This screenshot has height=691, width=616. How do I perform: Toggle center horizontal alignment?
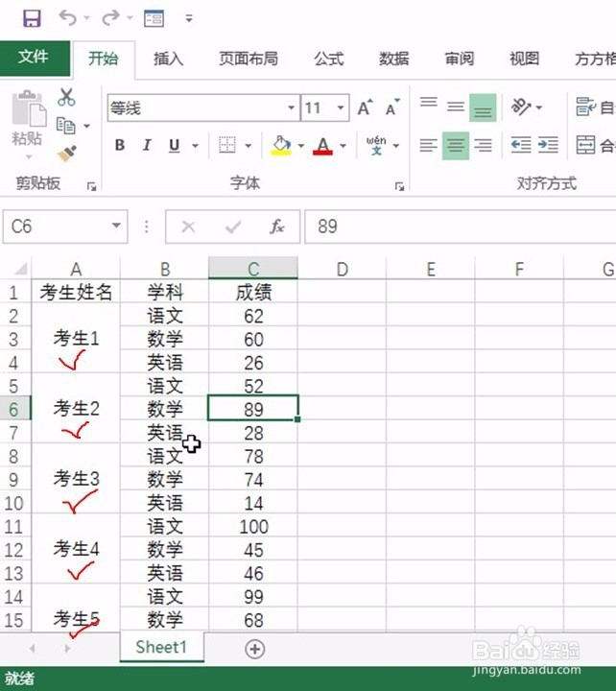pyautogui.click(x=456, y=145)
